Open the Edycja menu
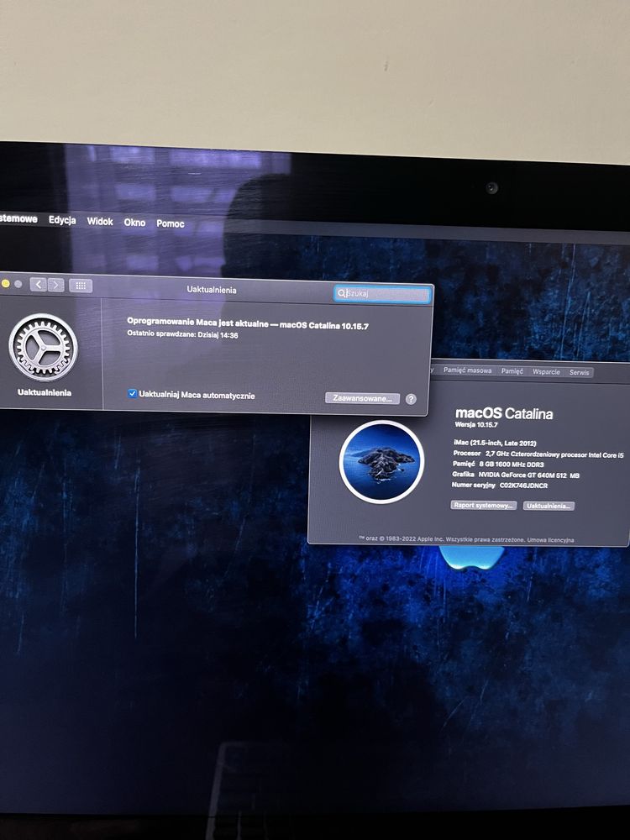This screenshot has width=630, height=840. coord(62,220)
